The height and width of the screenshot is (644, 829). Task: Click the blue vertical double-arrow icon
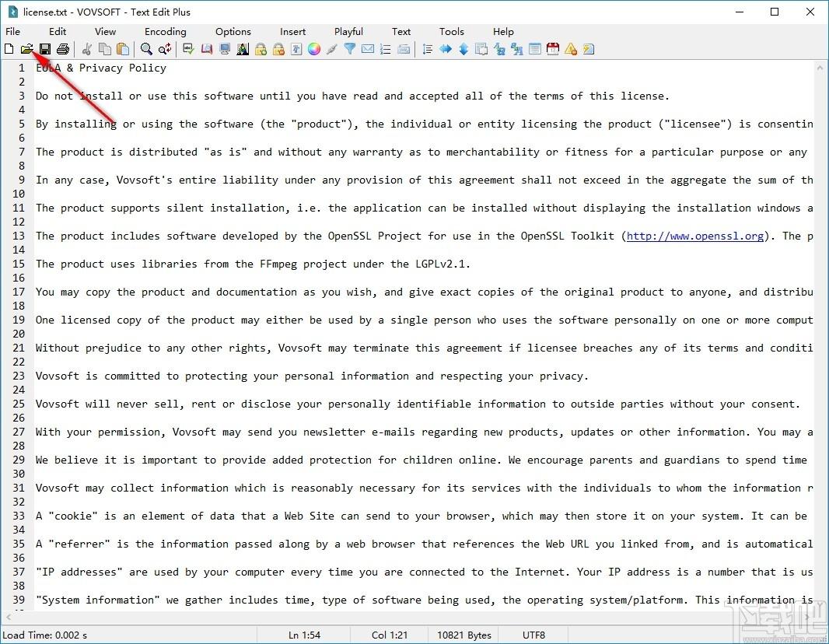[x=463, y=49]
